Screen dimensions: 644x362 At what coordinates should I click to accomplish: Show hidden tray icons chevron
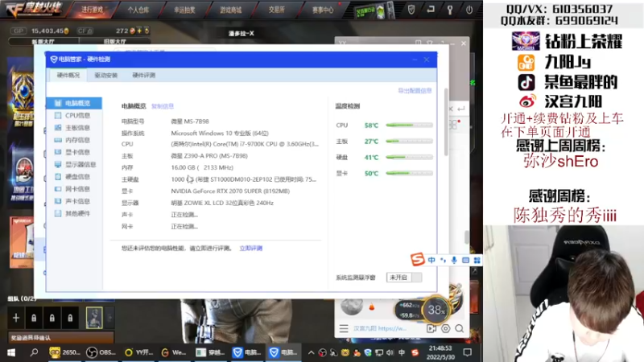pos(311,352)
